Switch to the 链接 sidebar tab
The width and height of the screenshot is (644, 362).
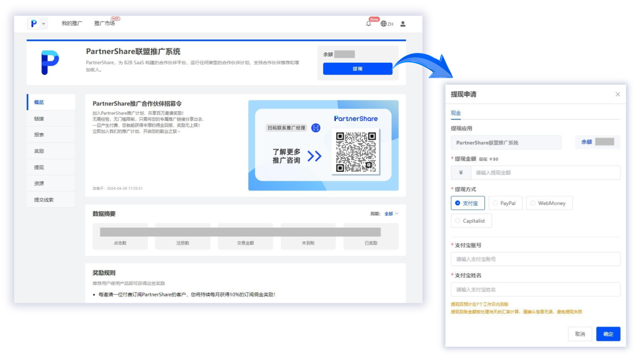pyautogui.click(x=39, y=119)
